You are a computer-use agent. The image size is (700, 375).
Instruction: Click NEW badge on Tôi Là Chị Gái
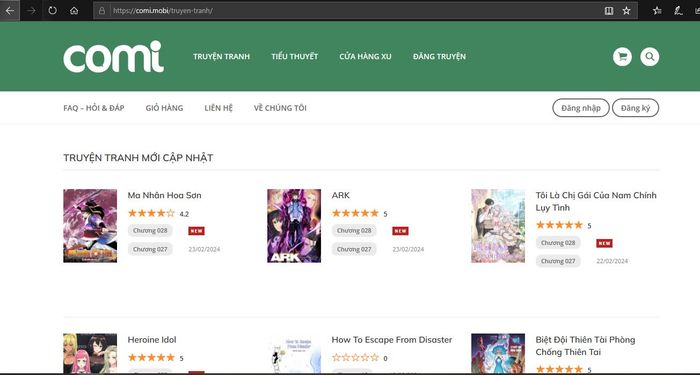click(x=604, y=243)
